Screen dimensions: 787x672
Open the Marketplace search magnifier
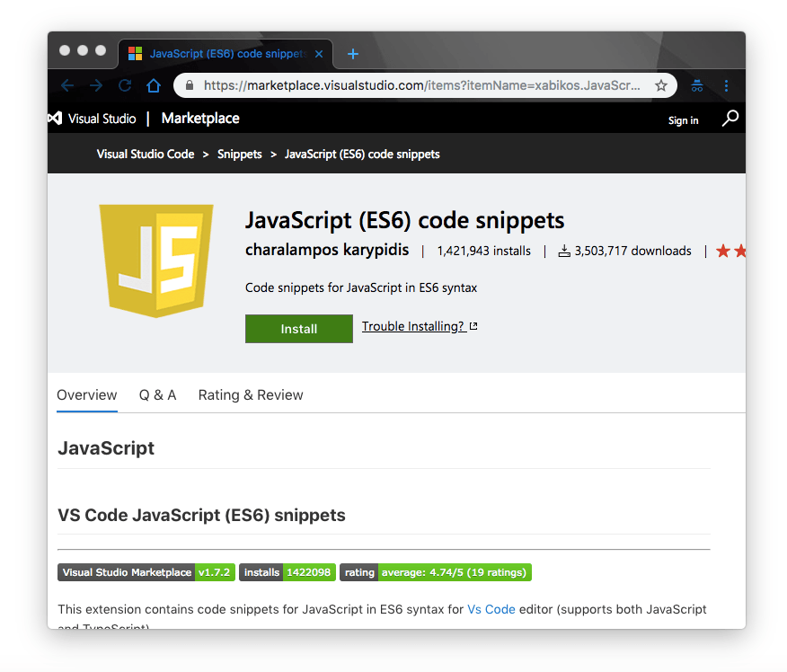730,118
